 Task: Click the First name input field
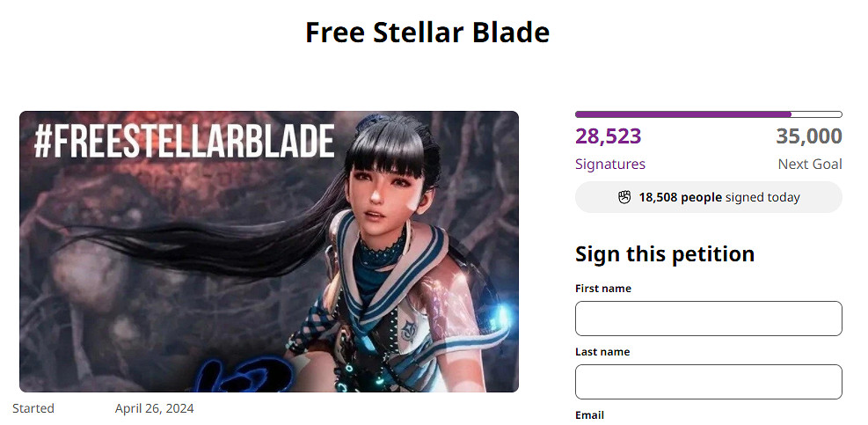pyautogui.click(x=708, y=319)
